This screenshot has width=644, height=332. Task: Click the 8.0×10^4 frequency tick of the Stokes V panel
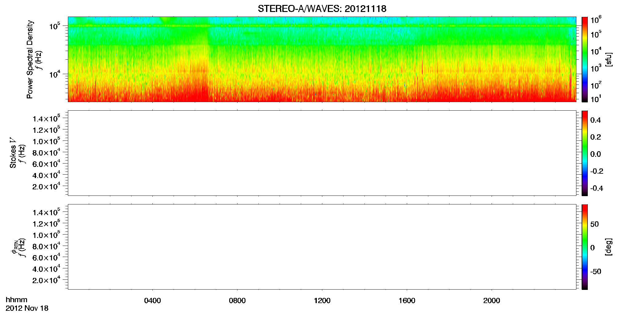46,152
